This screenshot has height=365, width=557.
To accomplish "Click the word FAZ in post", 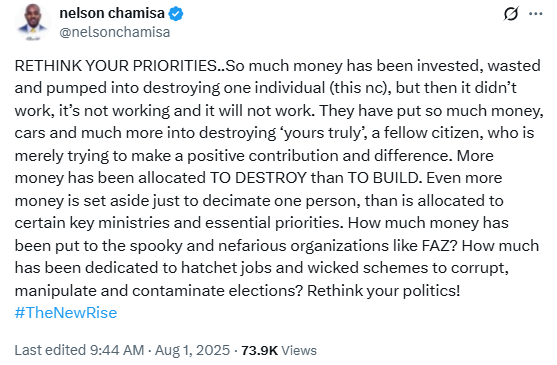I will point(440,246).
